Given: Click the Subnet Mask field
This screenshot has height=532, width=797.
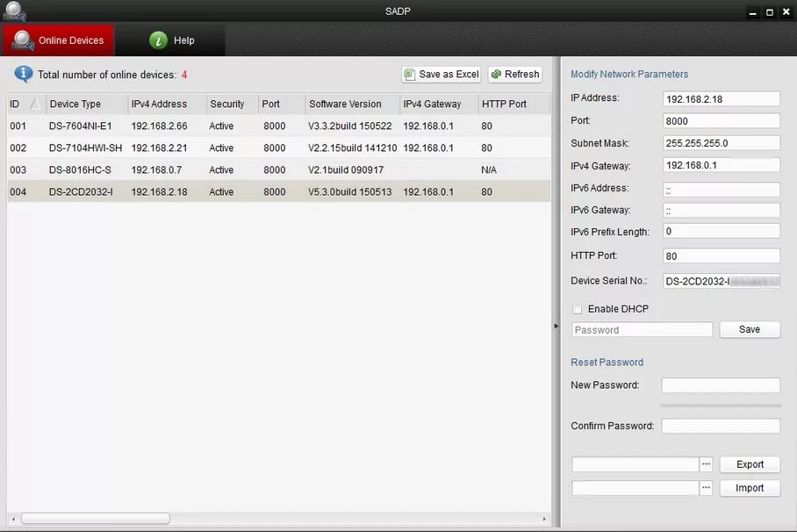Looking at the screenshot, I should (x=722, y=143).
